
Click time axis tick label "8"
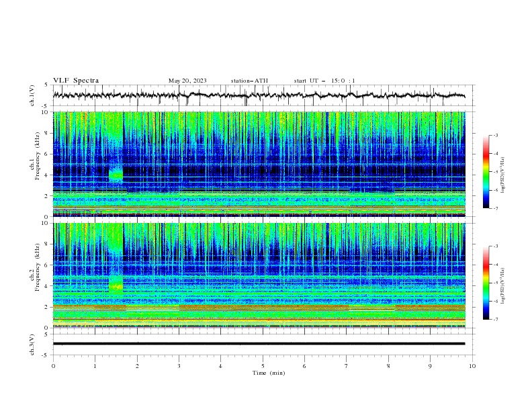point(388,366)
